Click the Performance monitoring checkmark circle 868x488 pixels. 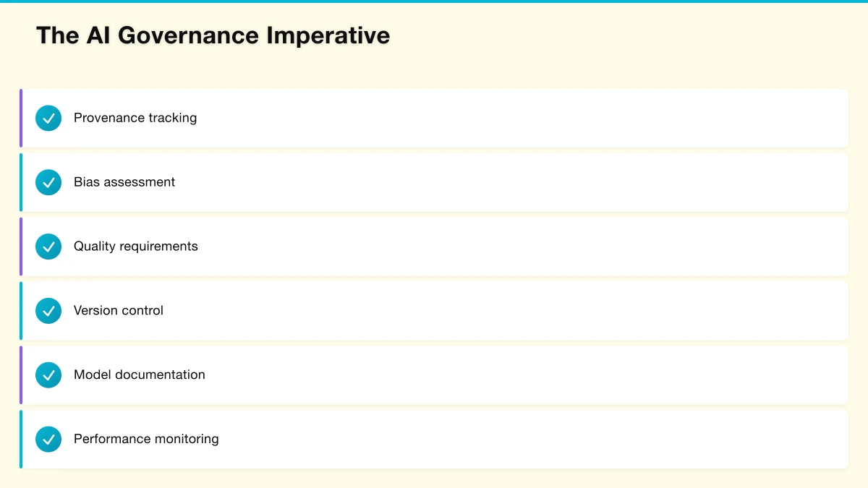[x=48, y=439]
